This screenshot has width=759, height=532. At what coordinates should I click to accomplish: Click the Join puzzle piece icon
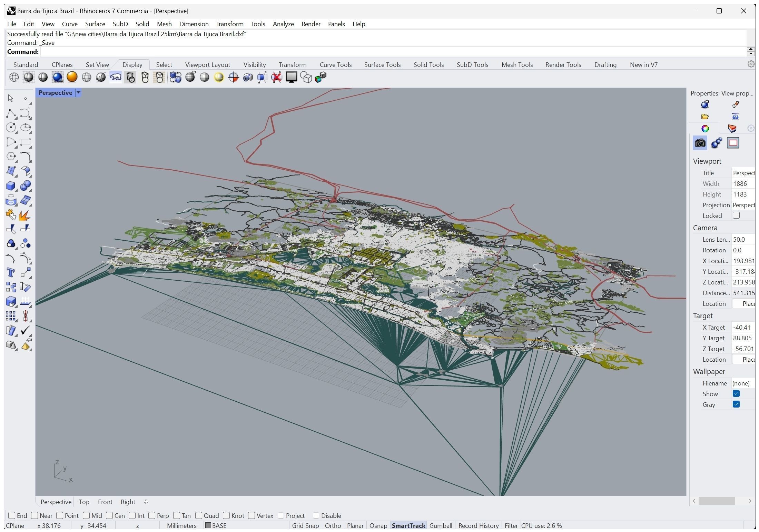click(x=11, y=215)
